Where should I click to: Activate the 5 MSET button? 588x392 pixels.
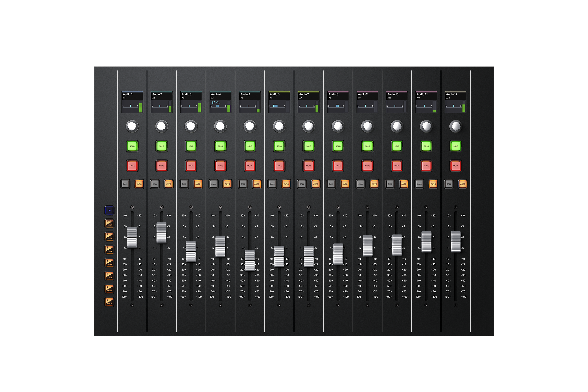click(110, 289)
